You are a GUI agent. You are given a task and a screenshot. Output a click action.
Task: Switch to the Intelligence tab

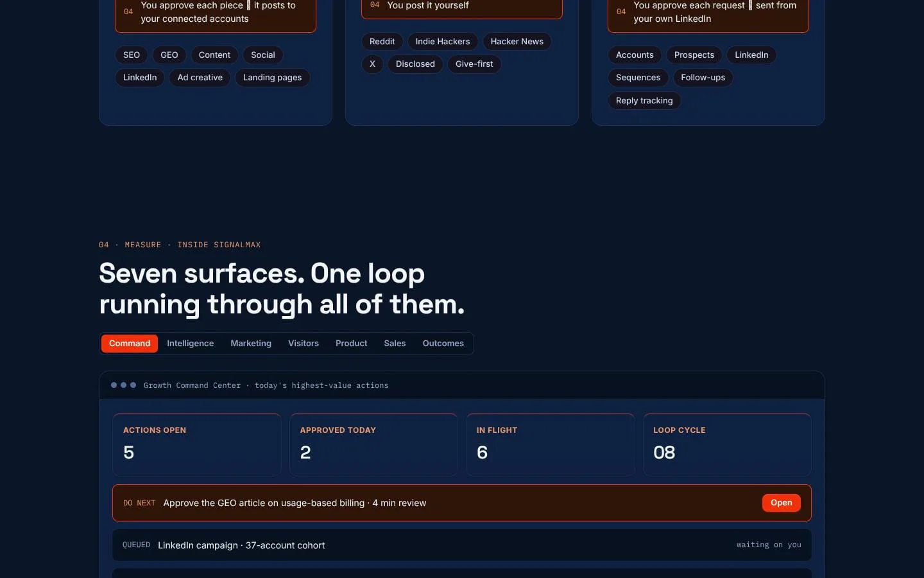tap(191, 344)
